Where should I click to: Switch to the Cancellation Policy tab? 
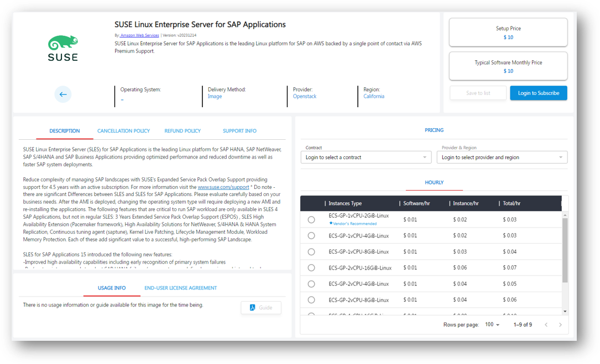[x=123, y=131]
